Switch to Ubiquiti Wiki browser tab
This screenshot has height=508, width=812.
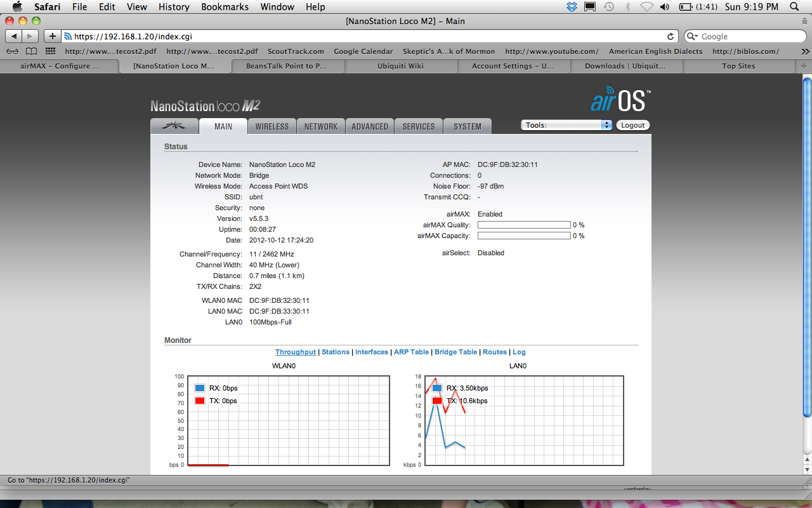click(x=400, y=65)
